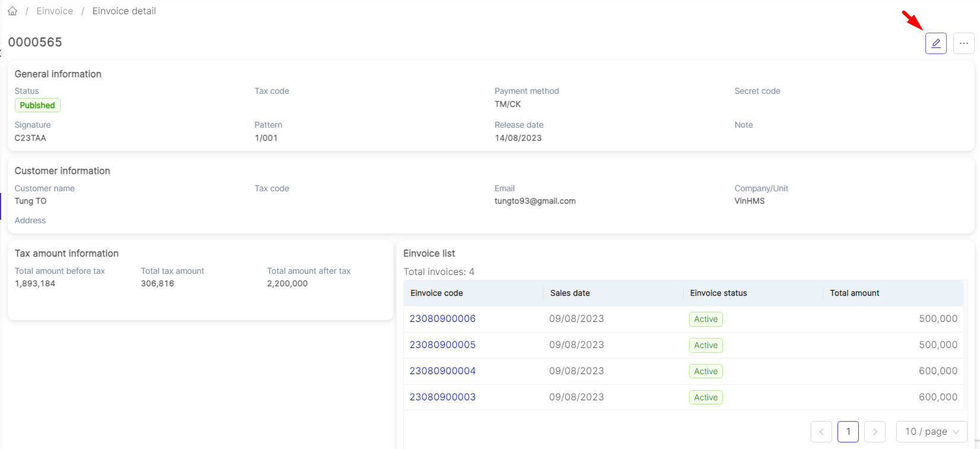Click the email tungto93@gmail.com
Viewport: 980px width, 449px height.
click(535, 201)
